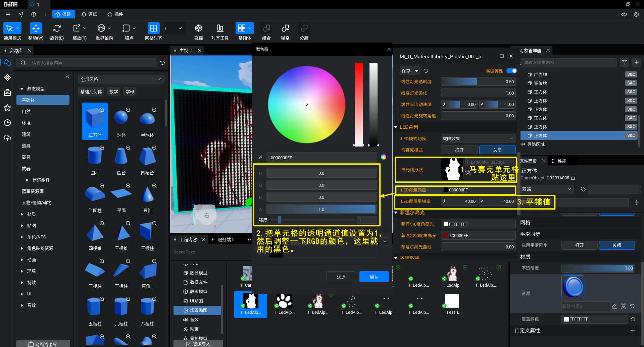The image size is (644, 347).
Task: Expand the 角色/NPC category
Action: click(x=22, y=237)
